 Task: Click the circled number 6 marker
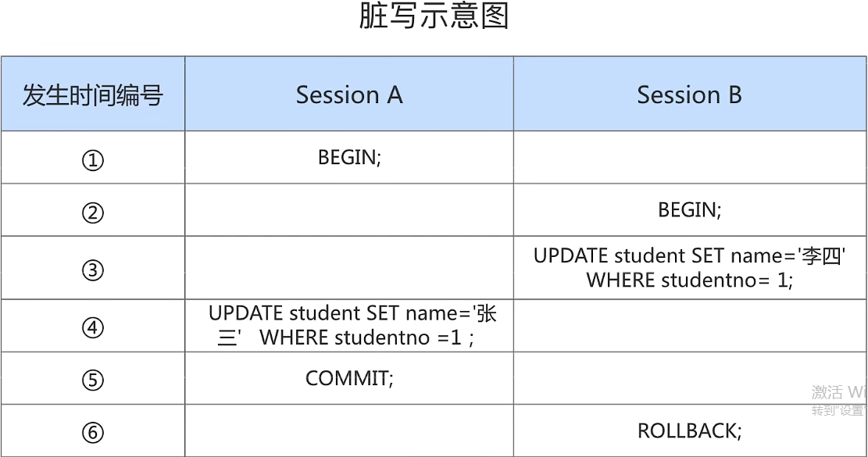pos(93,432)
